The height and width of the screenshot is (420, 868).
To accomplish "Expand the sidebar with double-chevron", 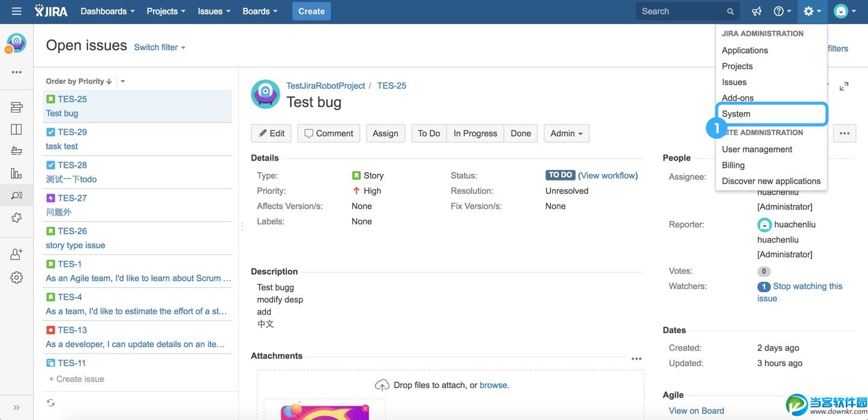I will click(17, 407).
